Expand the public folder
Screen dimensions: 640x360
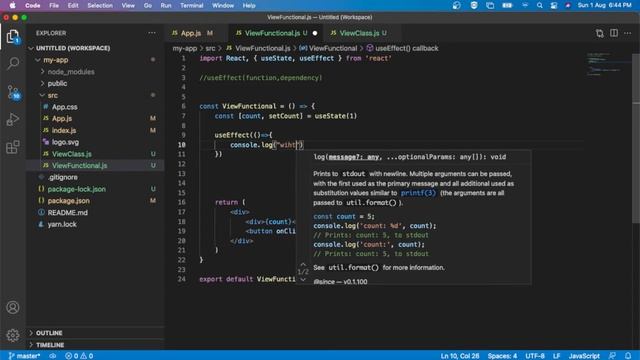[42, 83]
